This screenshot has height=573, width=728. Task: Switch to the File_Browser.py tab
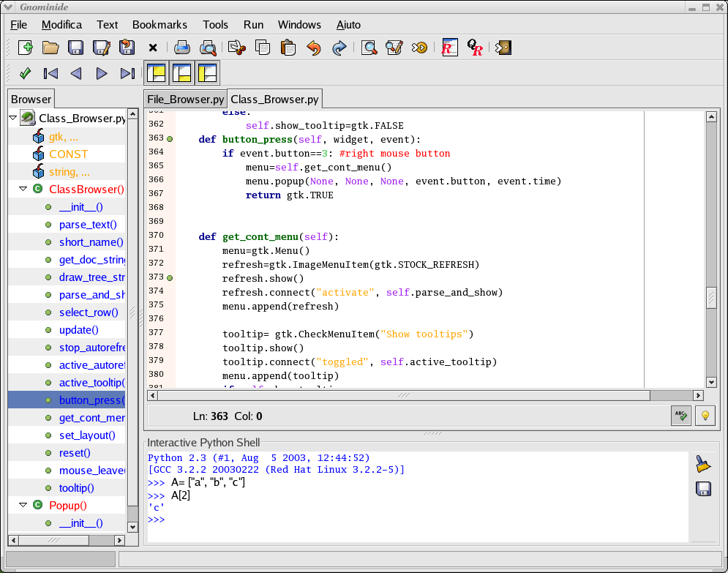point(185,100)
